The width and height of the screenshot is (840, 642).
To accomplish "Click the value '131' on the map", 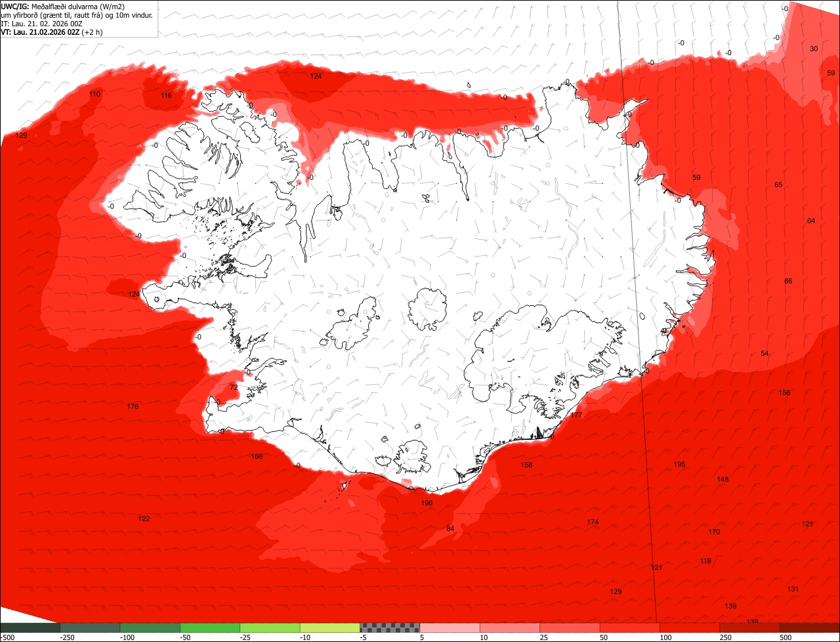I will 793,589.
